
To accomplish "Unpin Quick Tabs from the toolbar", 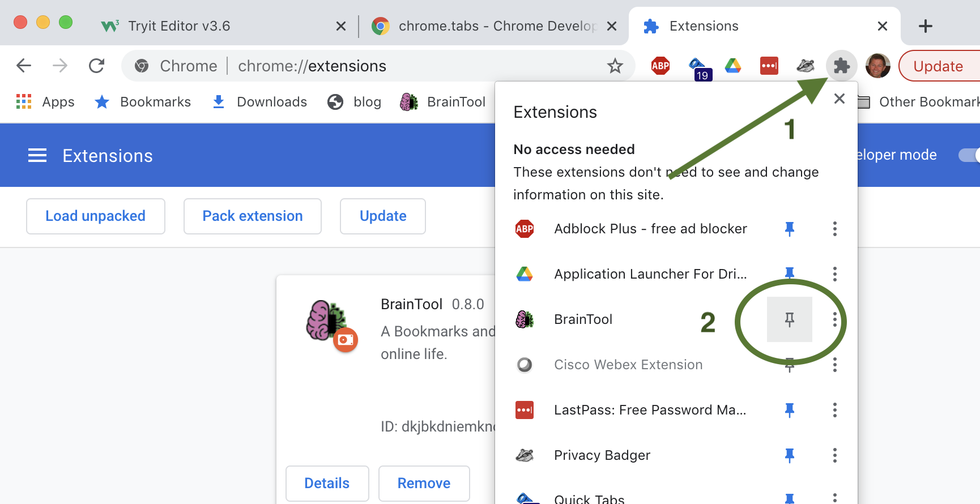I will 790,498.
